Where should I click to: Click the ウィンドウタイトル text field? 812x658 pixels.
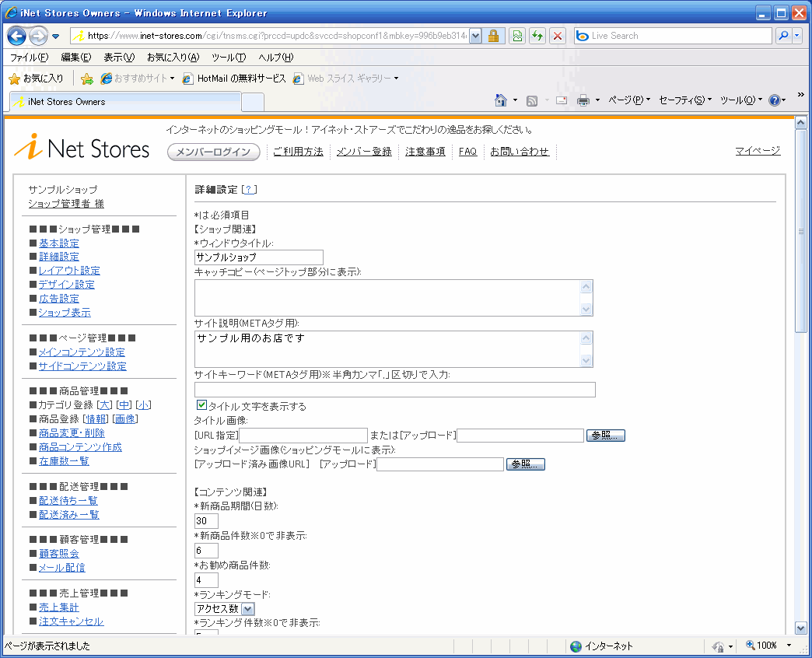click(x=258, y=257)
